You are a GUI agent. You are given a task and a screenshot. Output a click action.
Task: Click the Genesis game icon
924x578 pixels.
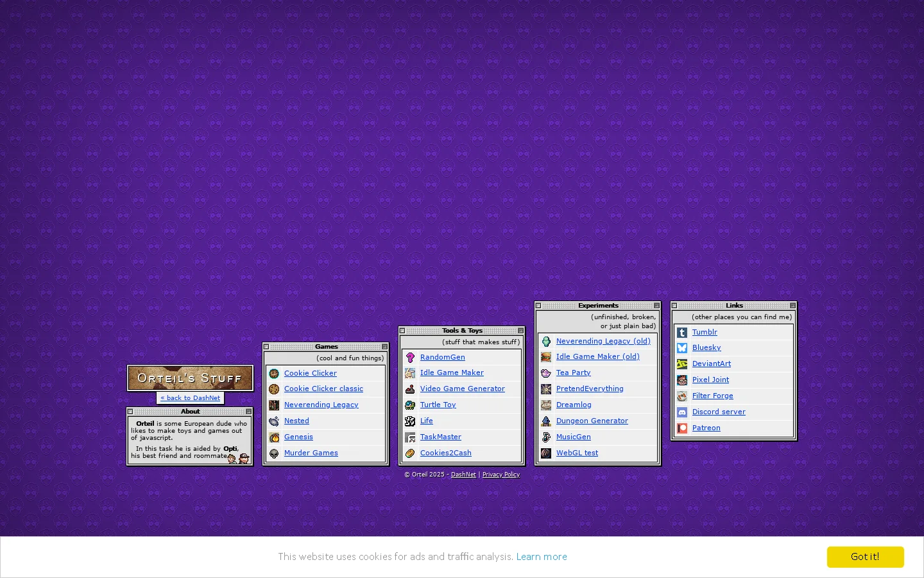(x=274, y=437)
